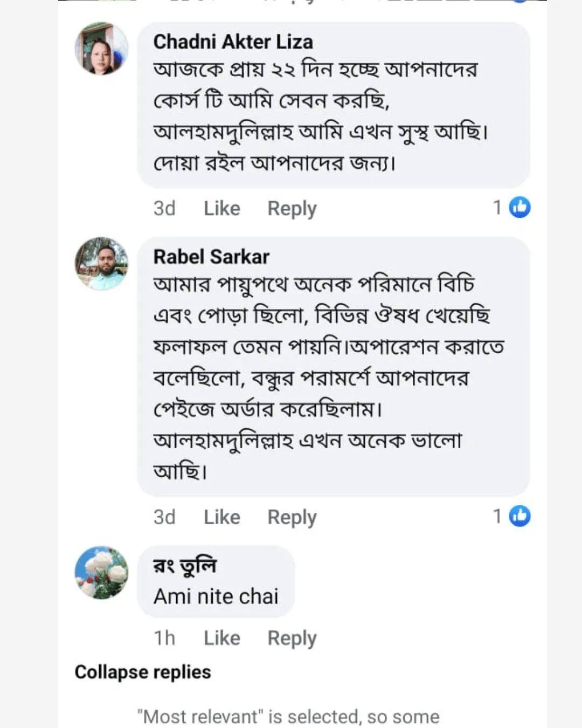The height and width of the screenshot is (728, 582).
Task: Reply to Rabel Sarkar's comment
Action: pyautogui.click(x=292, y=517)
